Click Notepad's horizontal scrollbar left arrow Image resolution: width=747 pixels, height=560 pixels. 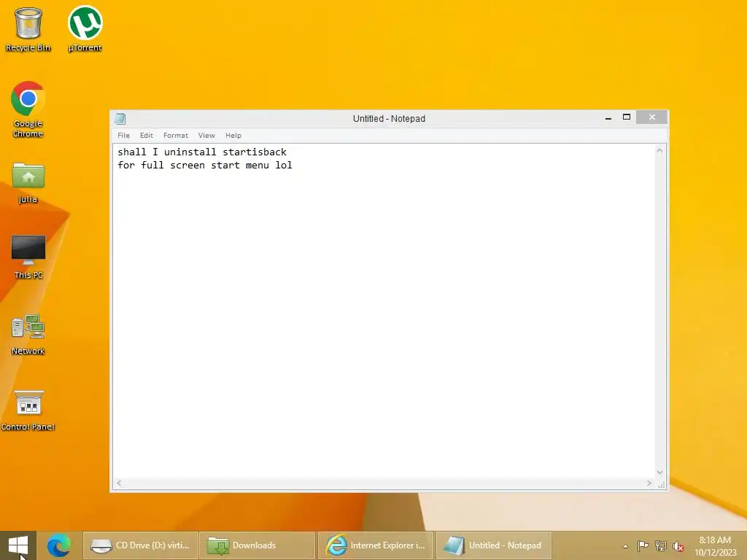point(119,483)
